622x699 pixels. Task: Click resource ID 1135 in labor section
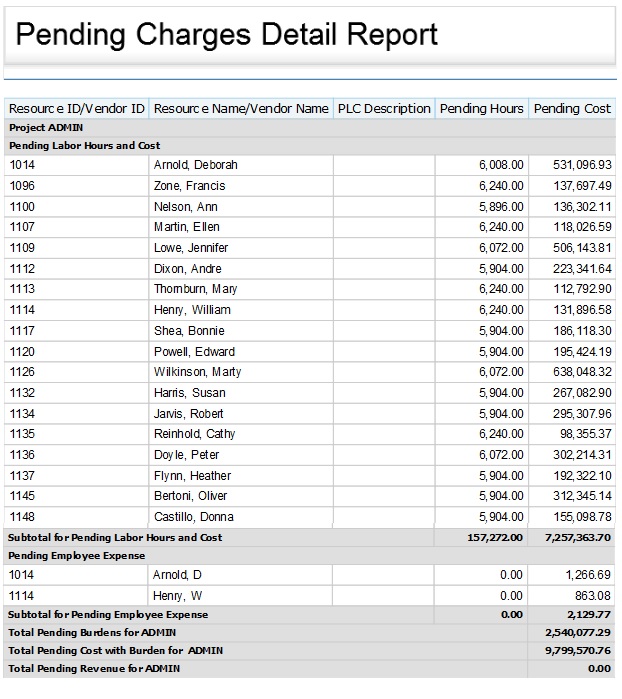[22, 434]
